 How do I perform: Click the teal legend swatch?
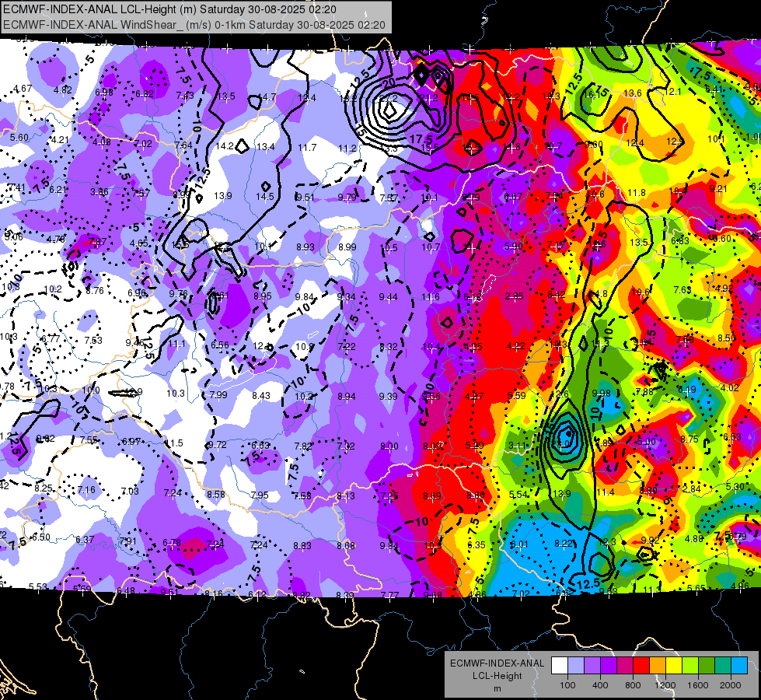point(723,666)
